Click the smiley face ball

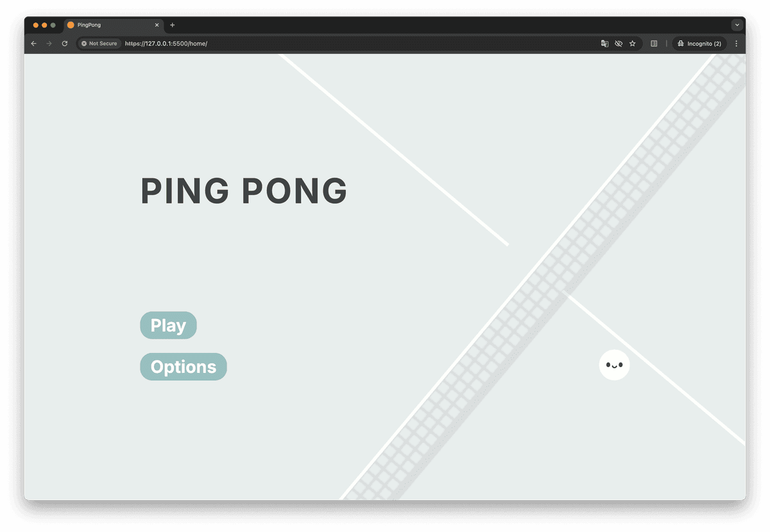point(614,365)
